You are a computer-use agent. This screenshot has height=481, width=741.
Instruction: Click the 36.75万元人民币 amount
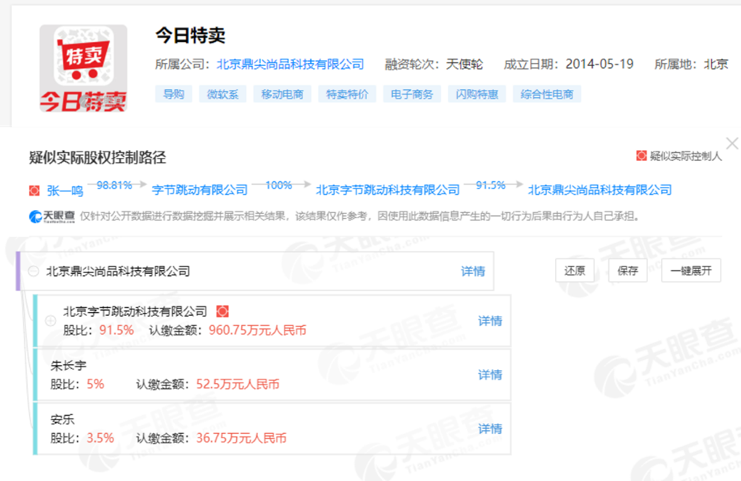[x=241, y=438]
